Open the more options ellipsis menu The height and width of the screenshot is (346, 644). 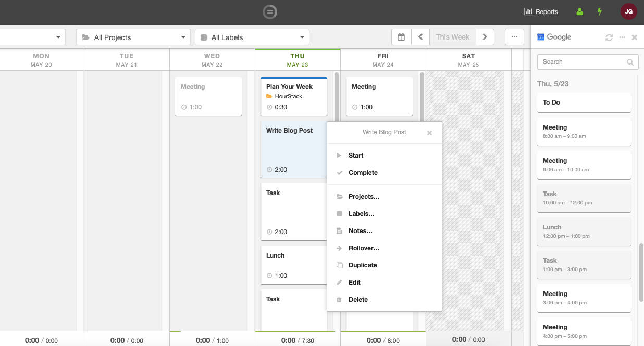pyautogui.click(x=514, y=37)
